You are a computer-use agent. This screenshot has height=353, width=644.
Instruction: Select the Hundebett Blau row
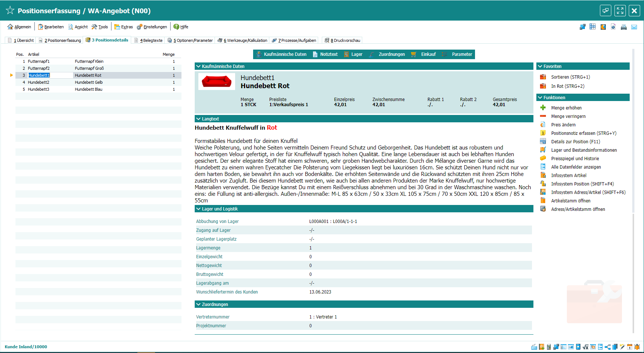pyautogui.click(x=89, y=89)
